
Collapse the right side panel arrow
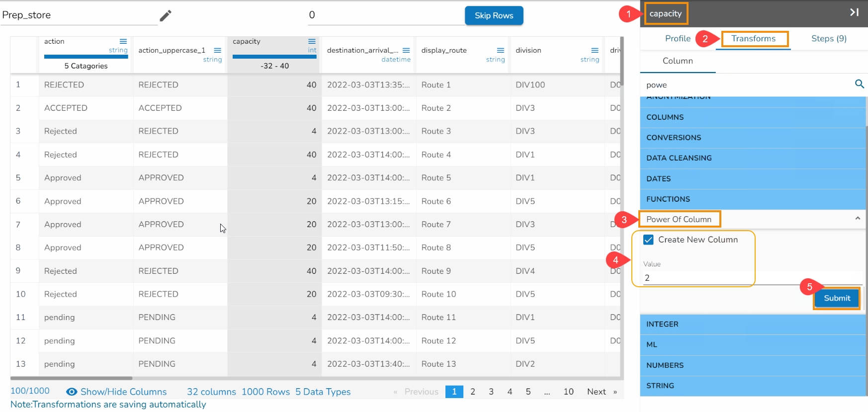pyautogui.click(x=854, y=12)
